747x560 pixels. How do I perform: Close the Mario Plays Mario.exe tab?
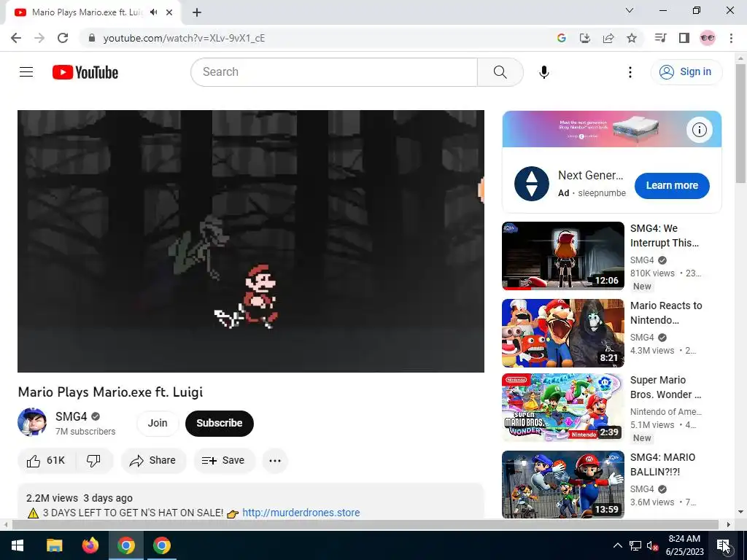tap(169, 12)
